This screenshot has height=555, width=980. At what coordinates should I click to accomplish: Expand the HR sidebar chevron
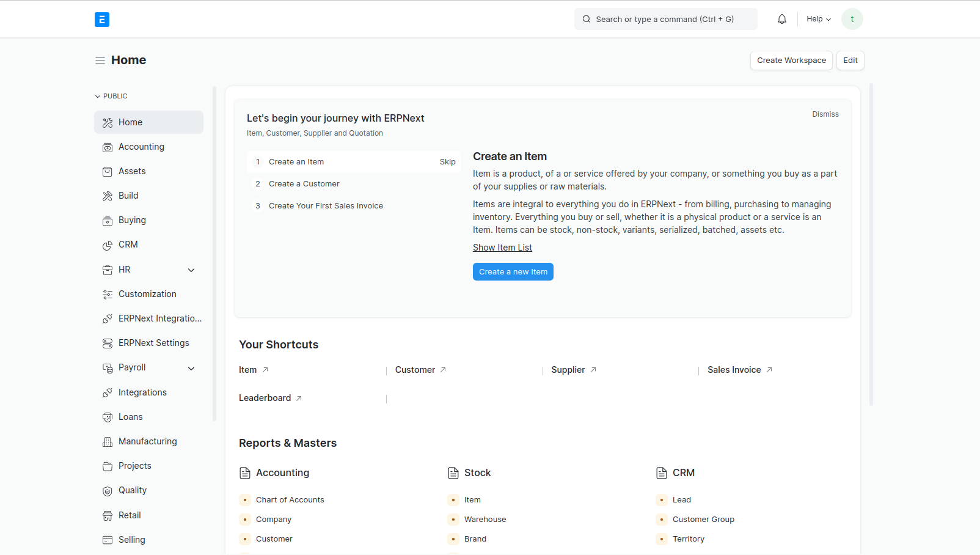pyautogui.click(x=191, y=270)
